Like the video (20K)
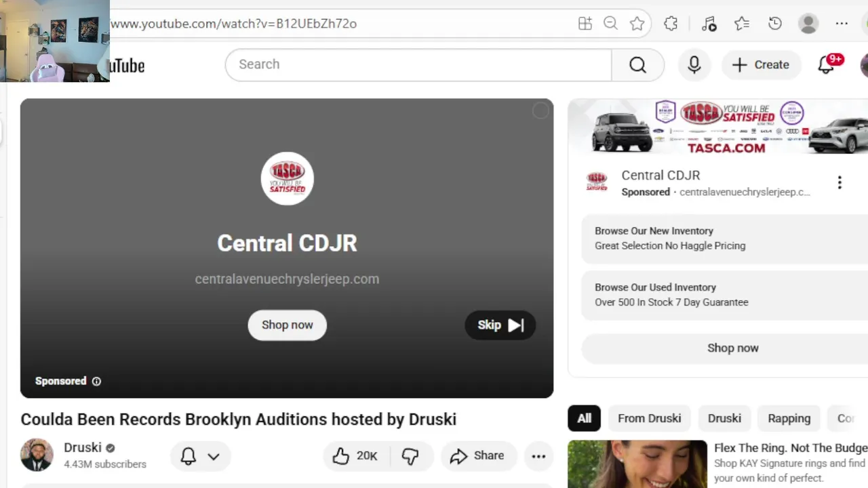This screenshot has height=488, width=868. (355, 456)
